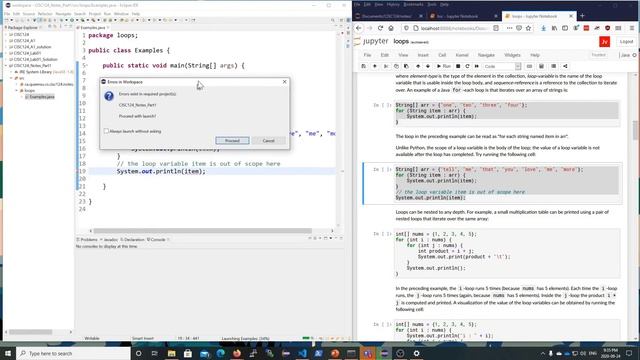
Task: Move selected cell down in Jupyter
Action: click(428, 66)
